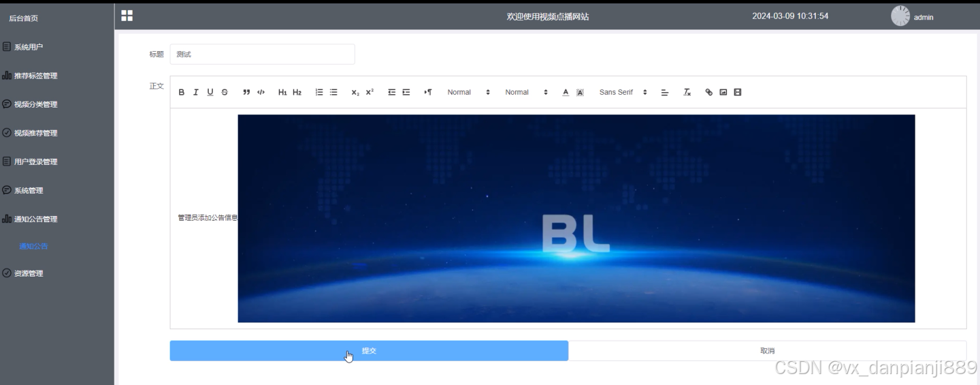Increase the text indent
The height and width of the screenshot is (385, 980).
[x=406, y=92]
